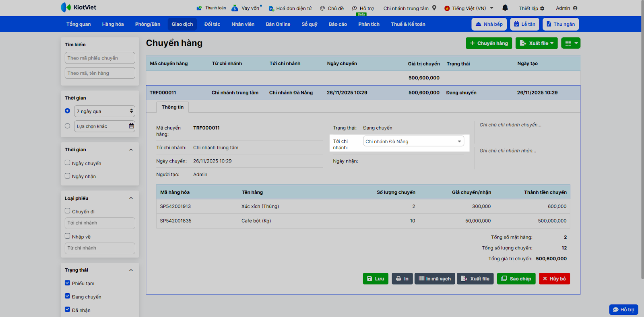Click the Chủ đề theme palette icon
Viewport: 644px width, 317px height.
pyautogui.click(x=322, y=8)
